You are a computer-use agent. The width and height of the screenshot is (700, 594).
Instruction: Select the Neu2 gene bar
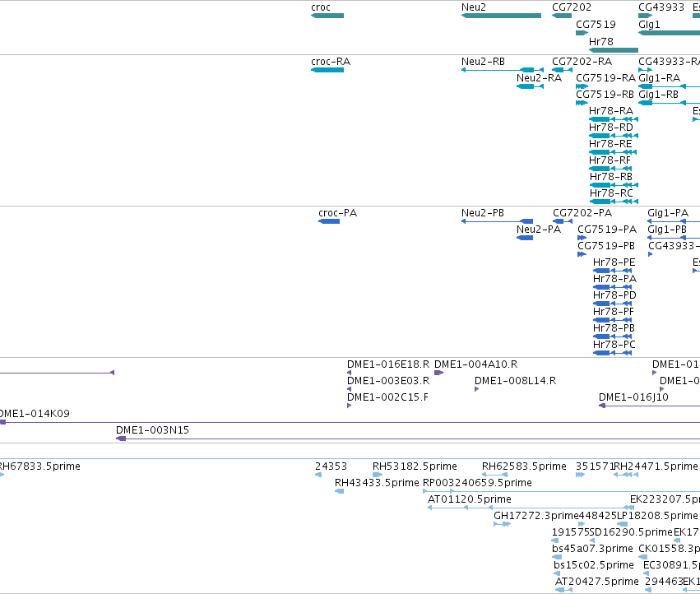tap(501, 16)
